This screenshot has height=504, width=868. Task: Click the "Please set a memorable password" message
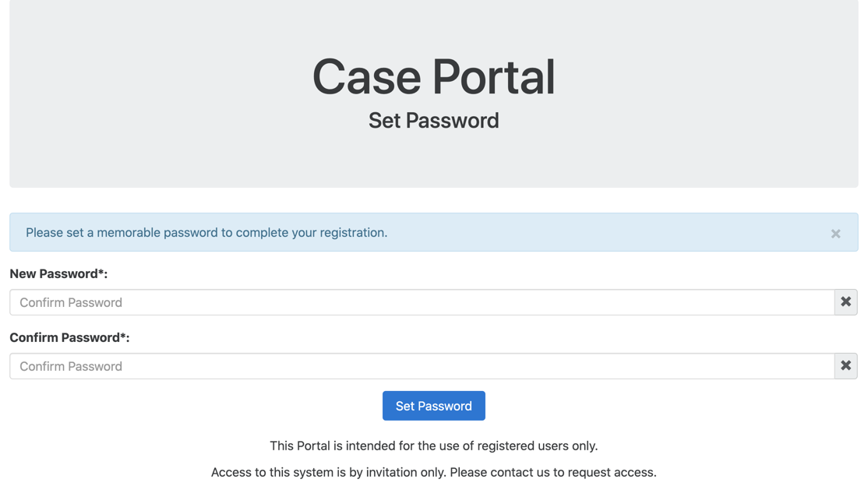pos(206,233)
